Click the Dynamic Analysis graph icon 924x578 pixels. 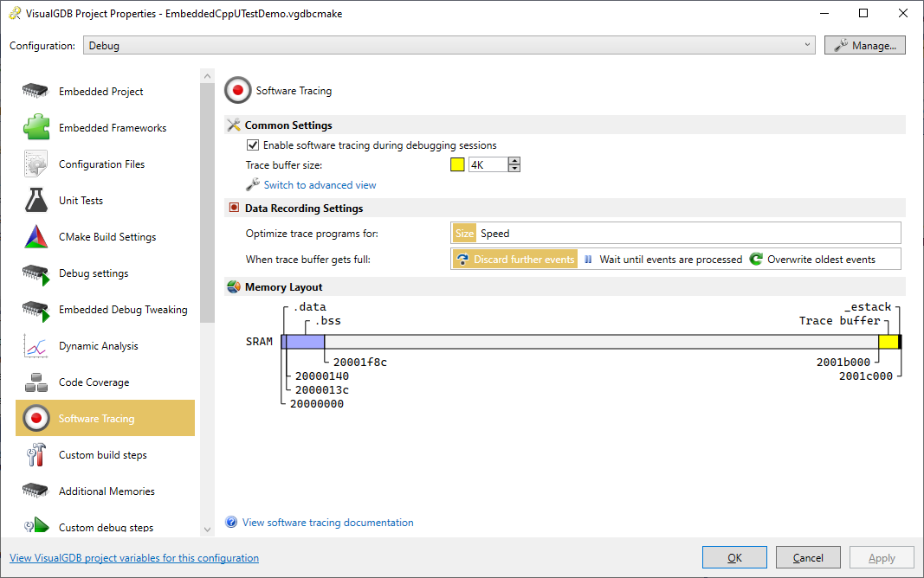(36, 346)
